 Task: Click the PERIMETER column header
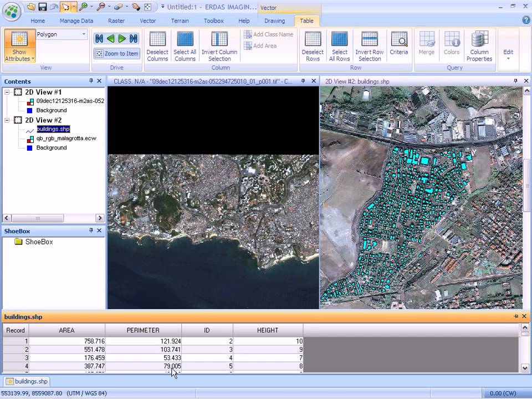tap(143, 330)
